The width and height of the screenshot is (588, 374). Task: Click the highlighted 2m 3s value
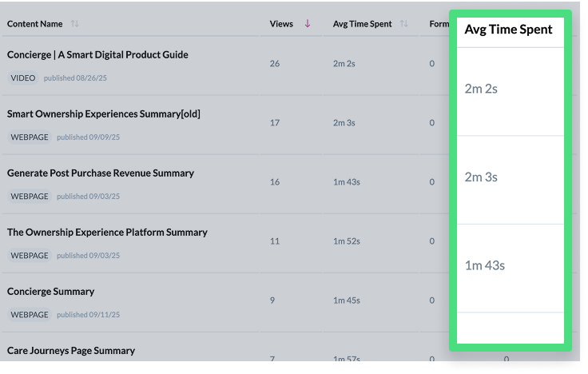click(x=481, y=177)
